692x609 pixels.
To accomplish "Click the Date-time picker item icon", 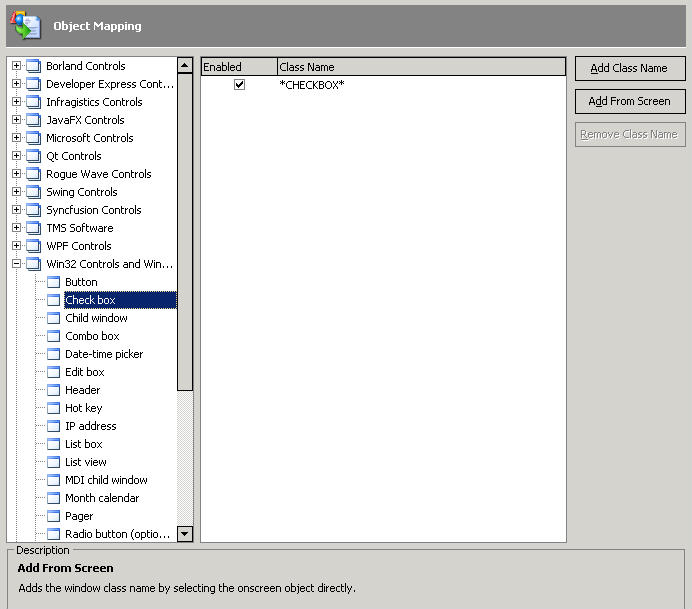I will 55,354.
